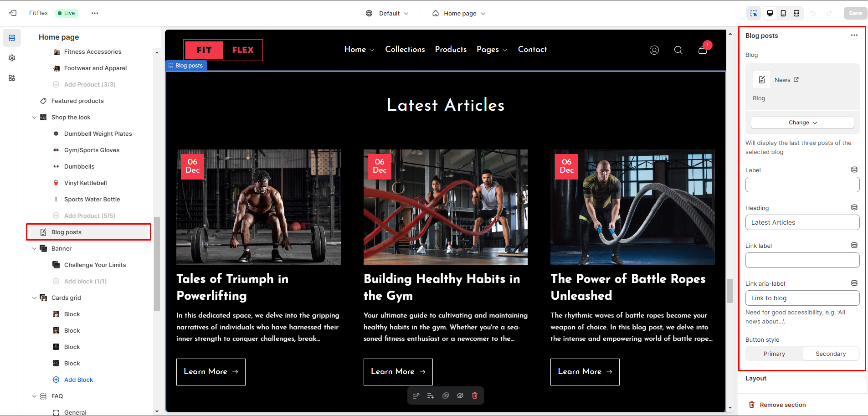This screenshot has height=416, width=868.
Task: Click the dynamic source icon beside Heading
Action: [x=854, y=207]
